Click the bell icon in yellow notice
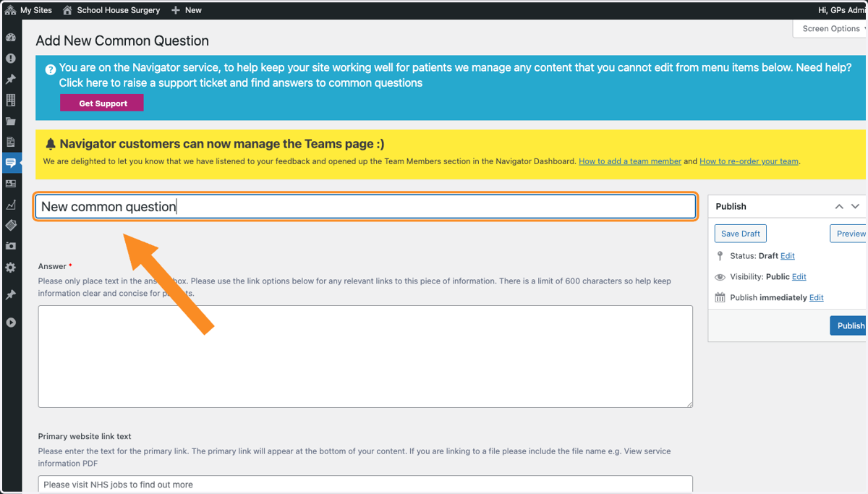868x494 pixels. (x=51, y=144)
